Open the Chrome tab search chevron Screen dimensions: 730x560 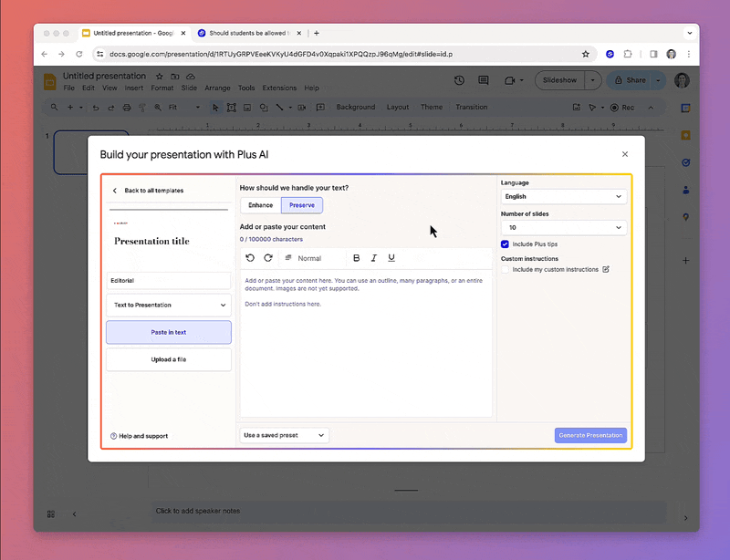point(690,33)
